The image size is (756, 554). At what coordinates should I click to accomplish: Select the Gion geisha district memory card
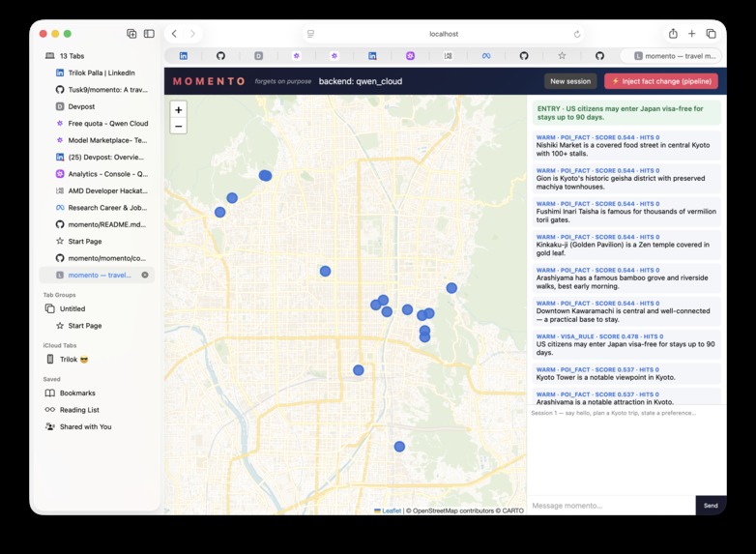click(x=626, y=179)
